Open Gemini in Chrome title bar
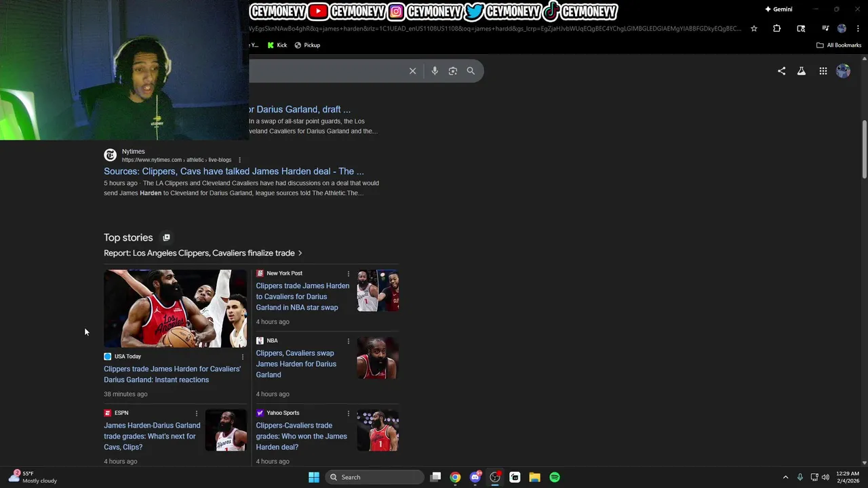 778,9
